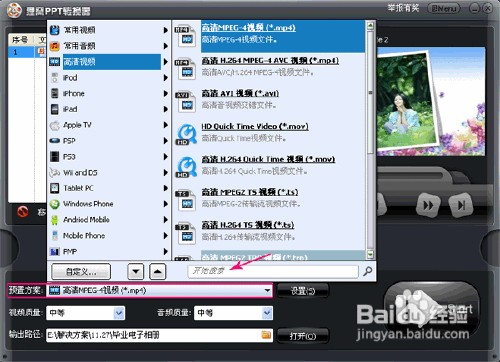Click the fast forward playback button

click(x=428, y=205)
